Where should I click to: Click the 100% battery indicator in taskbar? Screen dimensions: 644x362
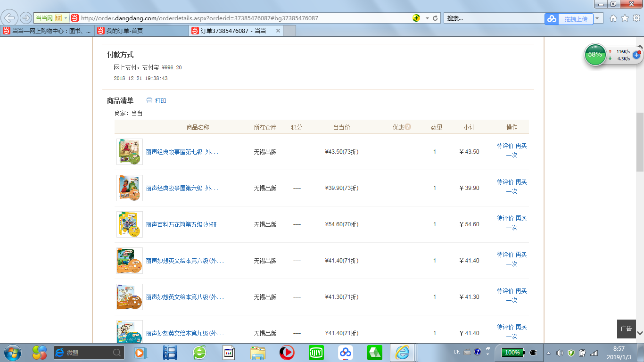point(512,353)
